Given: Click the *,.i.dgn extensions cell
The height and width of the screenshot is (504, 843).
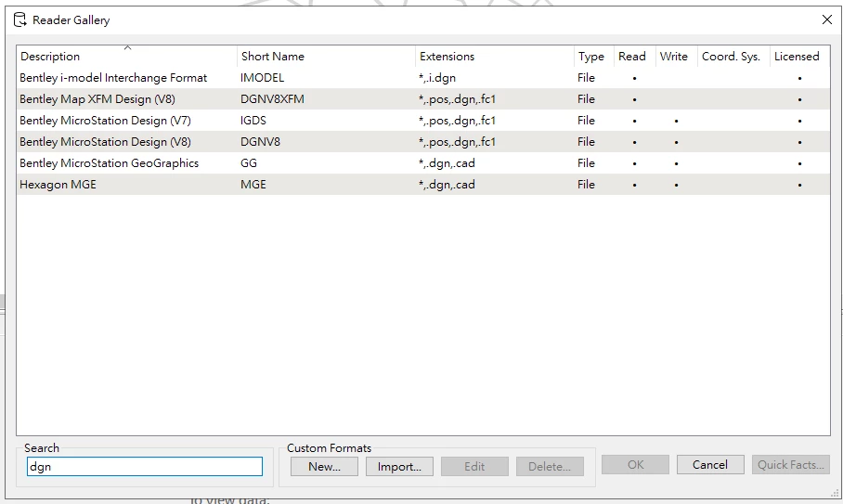Looking at the screenshot, I should pos(437,78).
